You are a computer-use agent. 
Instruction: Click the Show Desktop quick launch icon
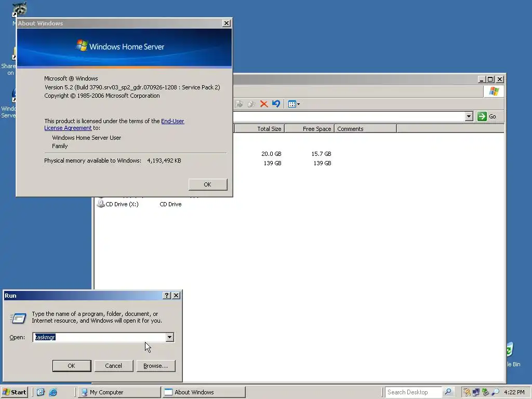[x=41, y=392]
